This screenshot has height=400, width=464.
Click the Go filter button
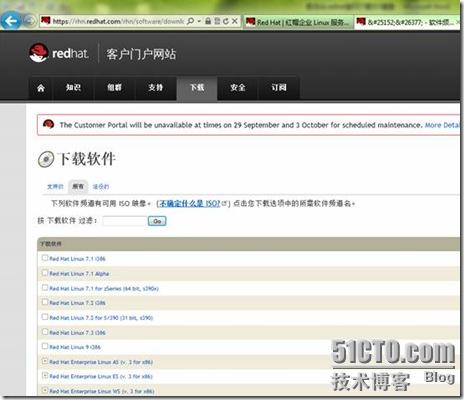157,221
